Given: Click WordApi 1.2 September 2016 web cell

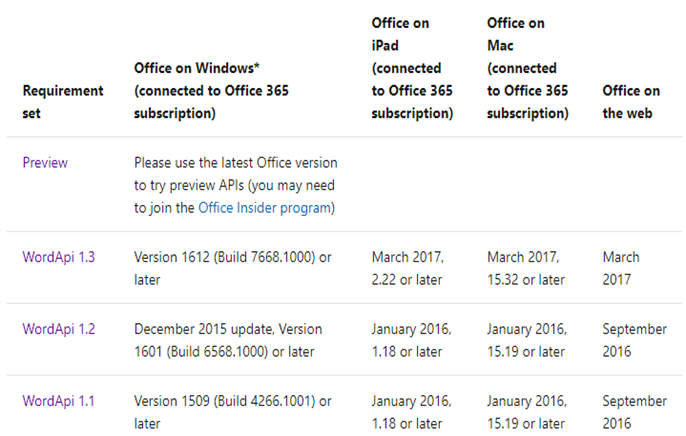Looking at the screenshot, I should (x=634, y=340).
